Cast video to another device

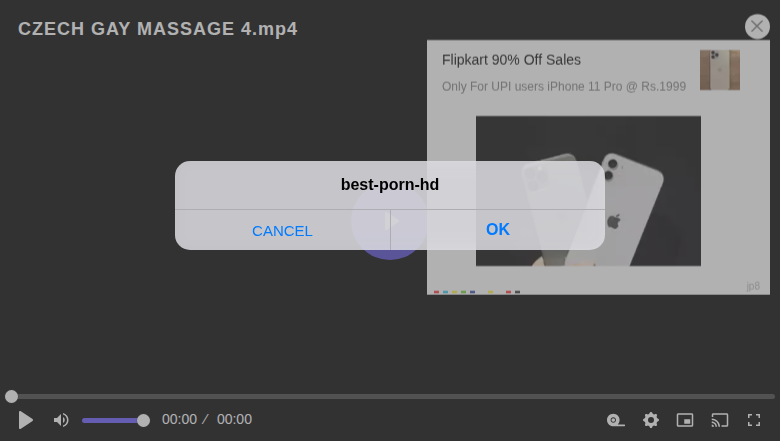pos(720,420)
